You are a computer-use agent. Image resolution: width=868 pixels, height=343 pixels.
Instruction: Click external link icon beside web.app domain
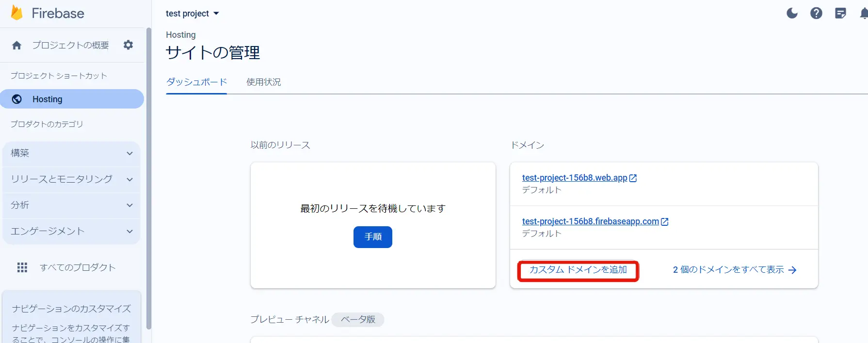633,178
